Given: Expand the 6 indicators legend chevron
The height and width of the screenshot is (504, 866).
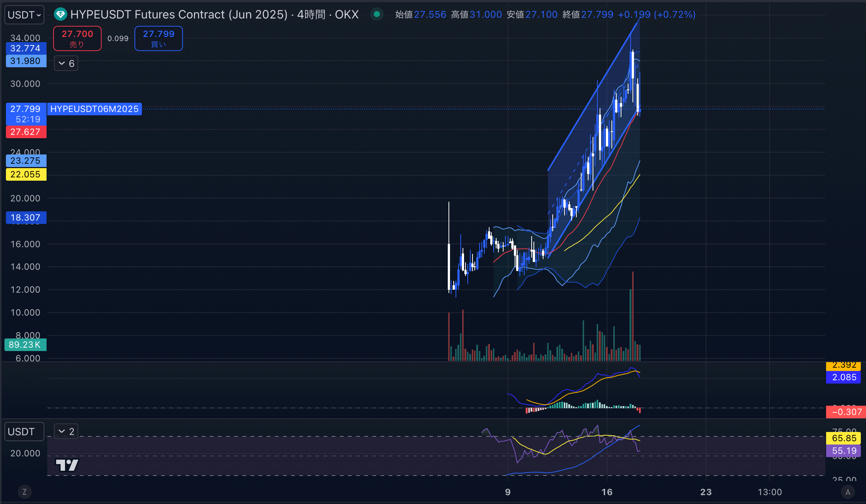Looking at the screenshot, I should pyautogui.click(x=66, y=64).
